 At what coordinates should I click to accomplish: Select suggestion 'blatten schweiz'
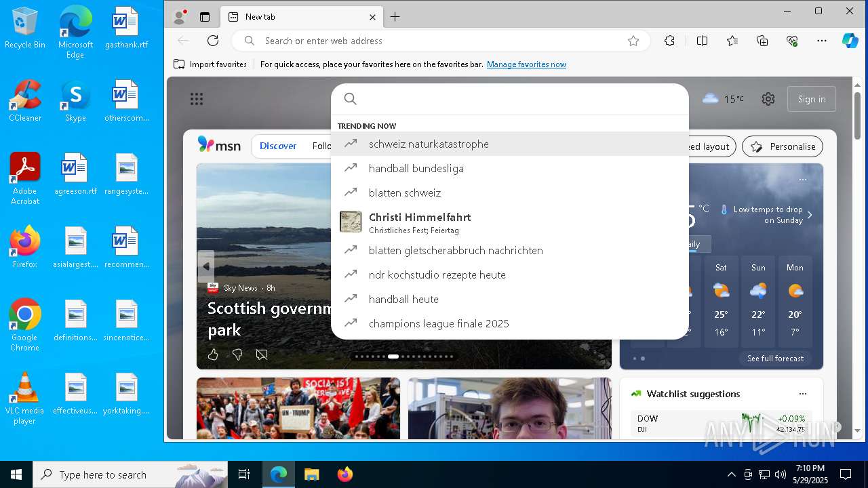pyautogui.click(x=510, y=192)
